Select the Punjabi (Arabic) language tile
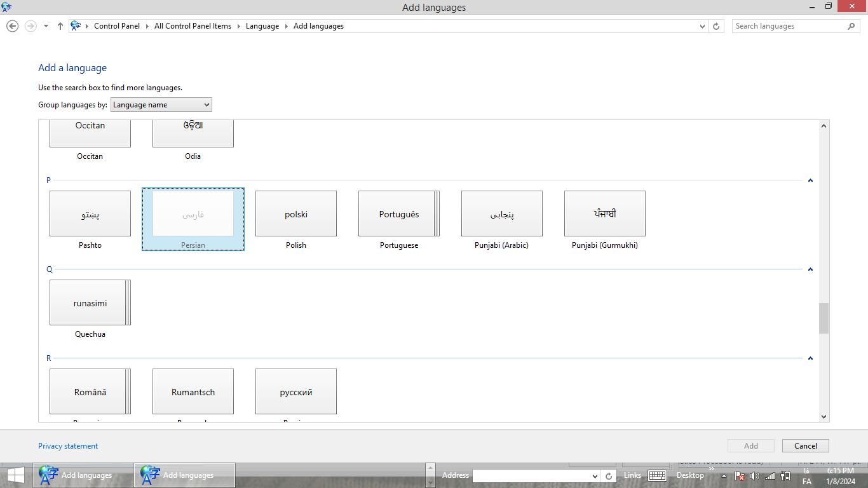This screenshot has height=488, width=868. point(502,219)
